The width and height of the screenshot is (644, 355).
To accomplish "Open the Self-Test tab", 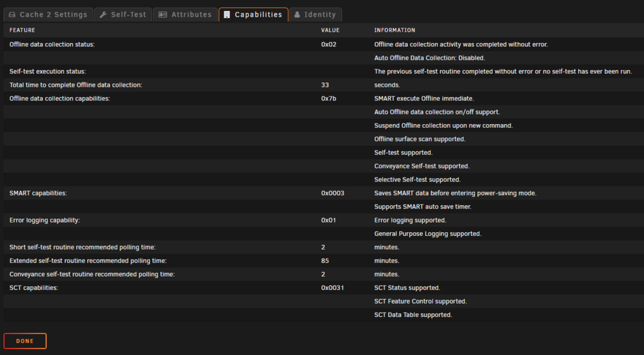I will [x=123, y=14].
